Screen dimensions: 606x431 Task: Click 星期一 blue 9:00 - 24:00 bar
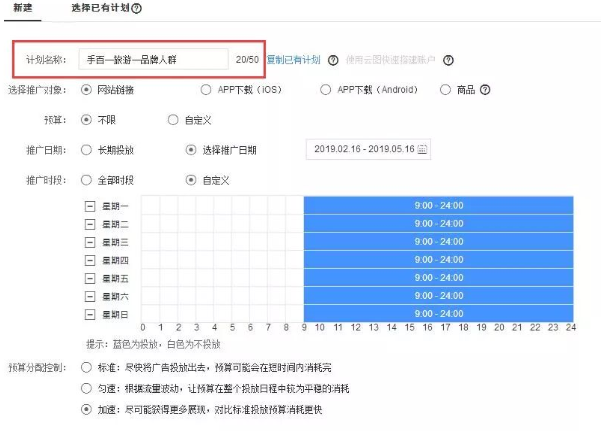439,205
